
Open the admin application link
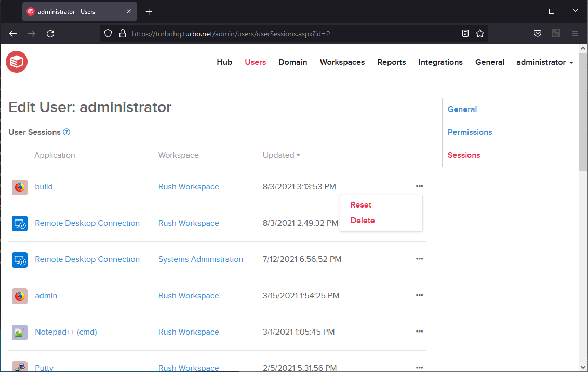(x=46, y=296)
